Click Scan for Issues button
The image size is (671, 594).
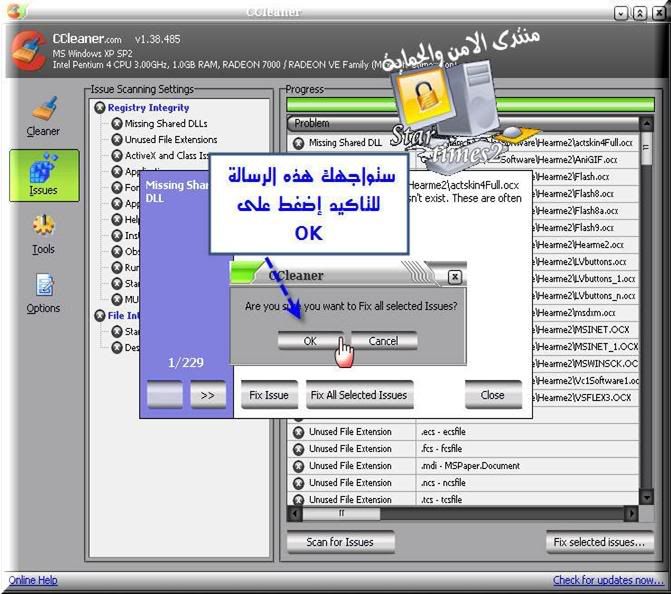340,542
